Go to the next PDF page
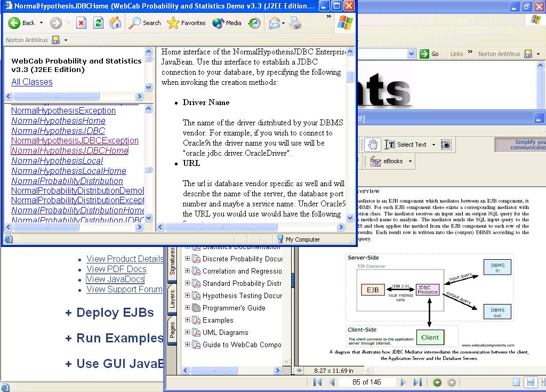Screen dimensions: 546x392 coord(403,382)
